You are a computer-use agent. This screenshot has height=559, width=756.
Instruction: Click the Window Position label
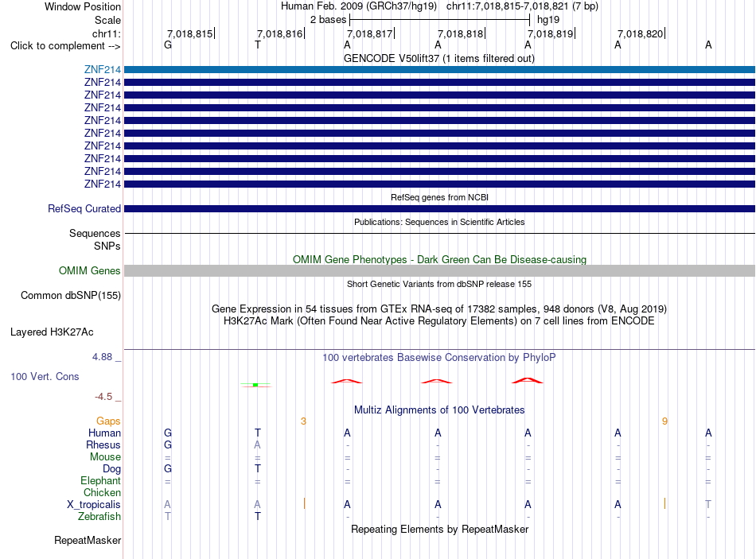[83, 6]
